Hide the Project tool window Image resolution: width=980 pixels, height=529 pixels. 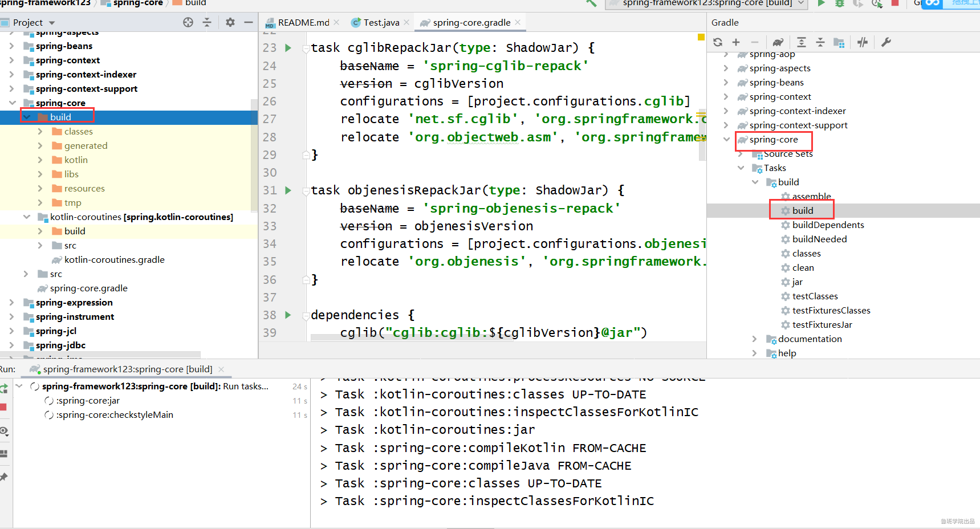[249, 22]
